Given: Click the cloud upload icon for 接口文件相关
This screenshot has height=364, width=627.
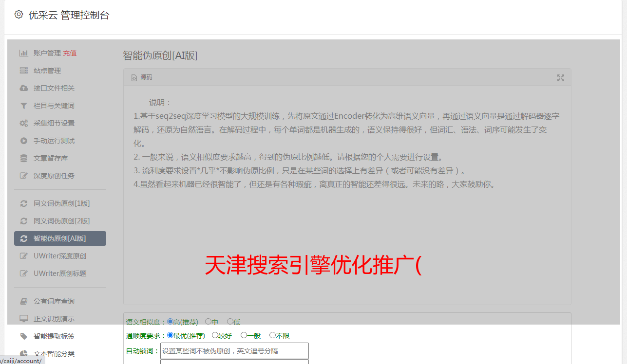Looking at the screenshot, I should click(x=23, y=88).
